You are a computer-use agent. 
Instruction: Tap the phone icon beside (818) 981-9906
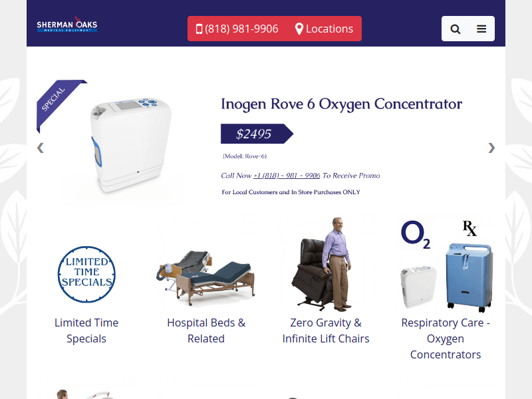(x=199, y=29)
